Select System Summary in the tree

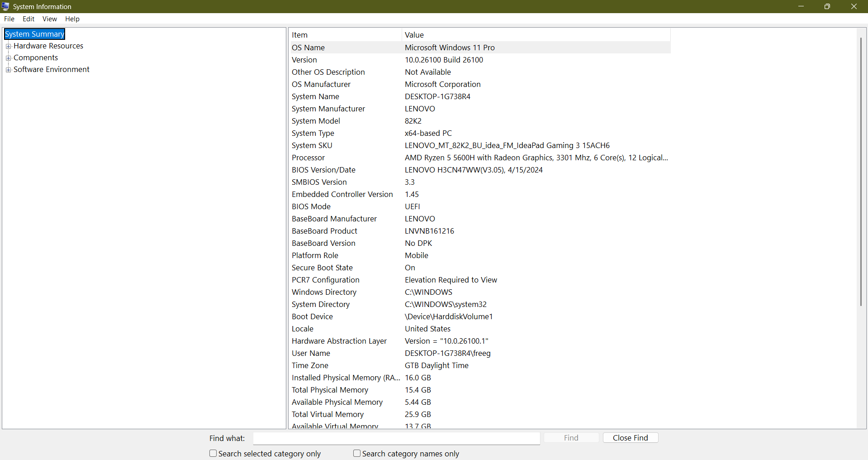pyautogui.click(x=35, y=34)
